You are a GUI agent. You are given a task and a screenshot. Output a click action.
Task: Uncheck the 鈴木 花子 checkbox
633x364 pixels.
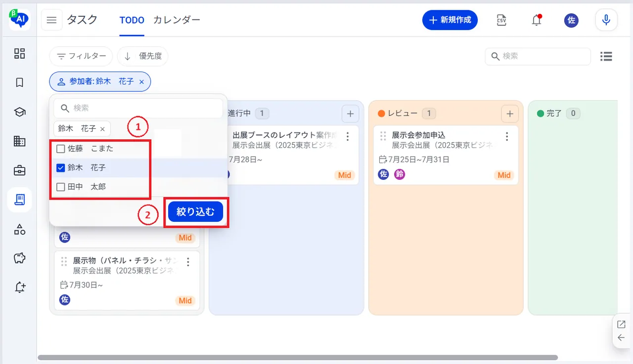coord(61,168)
